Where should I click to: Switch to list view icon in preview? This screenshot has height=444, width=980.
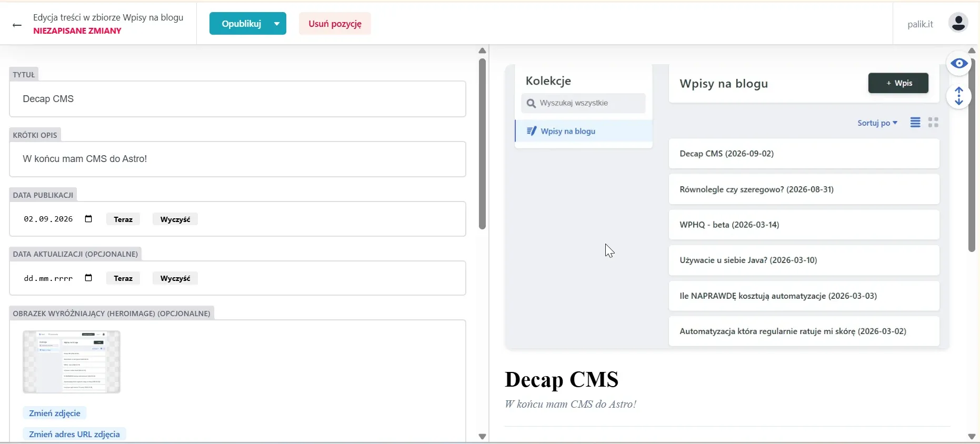(915, 123)
